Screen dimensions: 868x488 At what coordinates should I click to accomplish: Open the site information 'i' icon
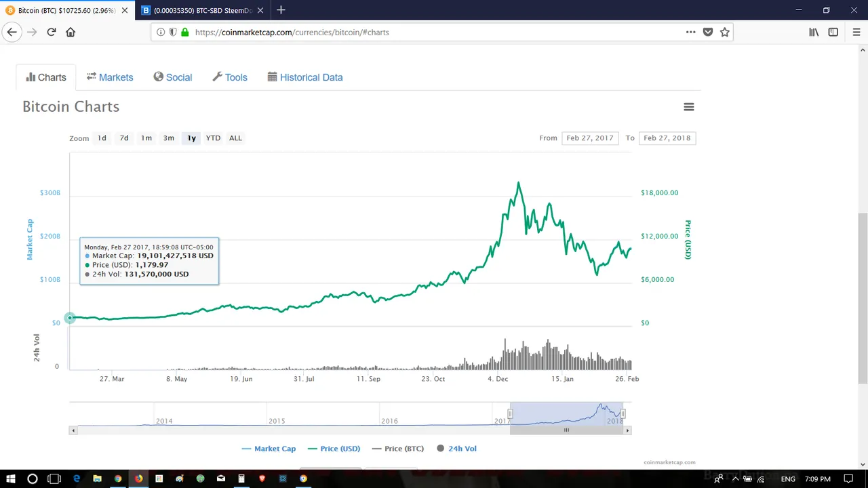pyautogui.click(x=161, y=32)
